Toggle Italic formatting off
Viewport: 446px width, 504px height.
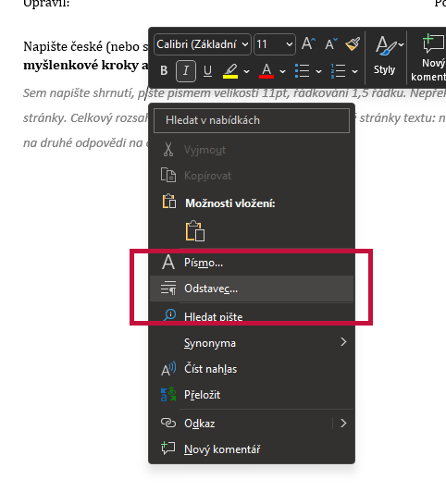click(x=186, y=70)
